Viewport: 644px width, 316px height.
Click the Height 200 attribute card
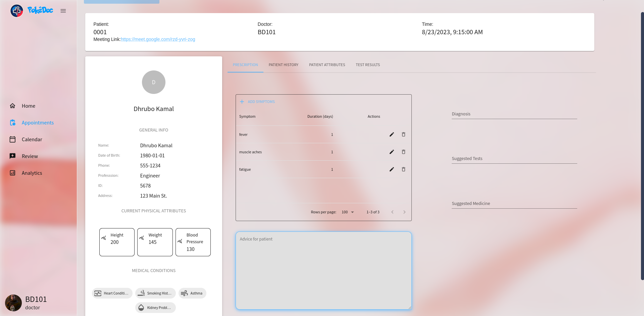click(117, 242)
